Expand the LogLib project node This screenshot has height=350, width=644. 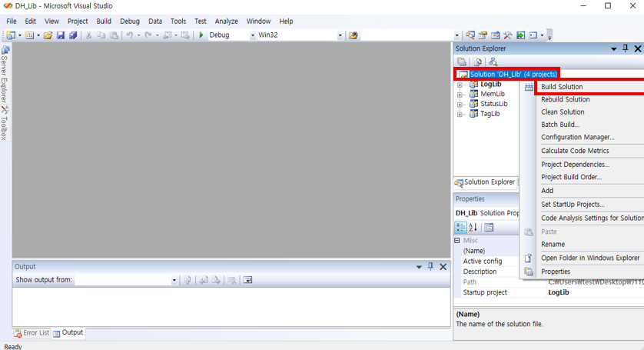tap(460, 85)
